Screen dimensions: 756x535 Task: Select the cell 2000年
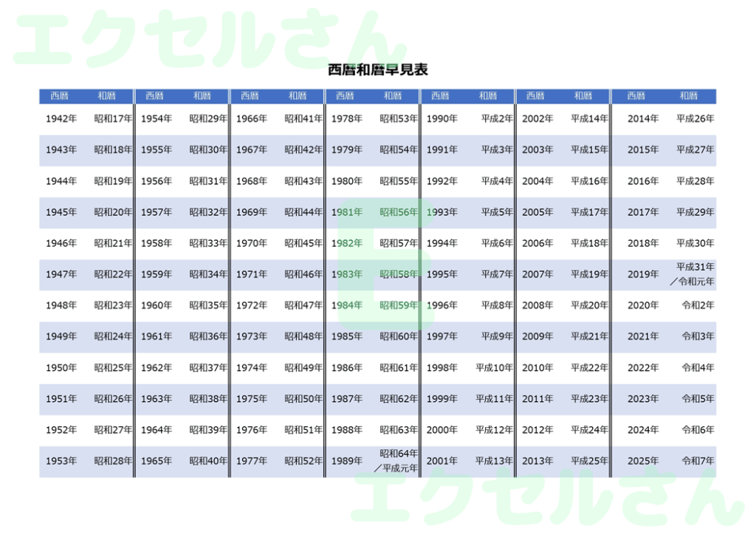pos(441,430)
